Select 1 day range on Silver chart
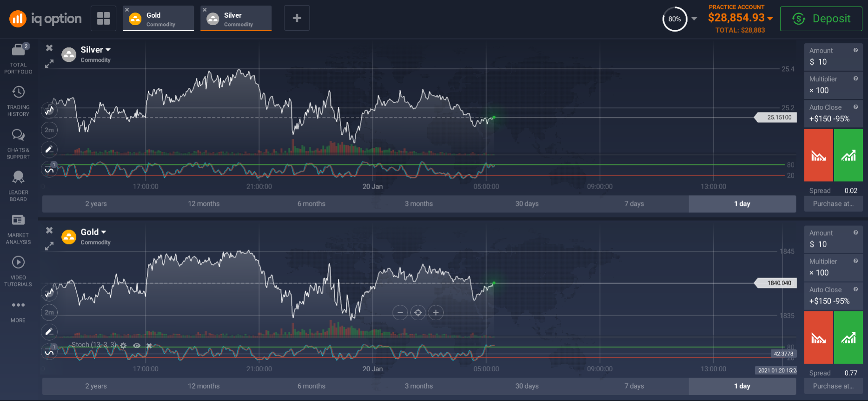The height and width of the screenshot is (401, 868). pyautogui.click(x=742, y=204)
